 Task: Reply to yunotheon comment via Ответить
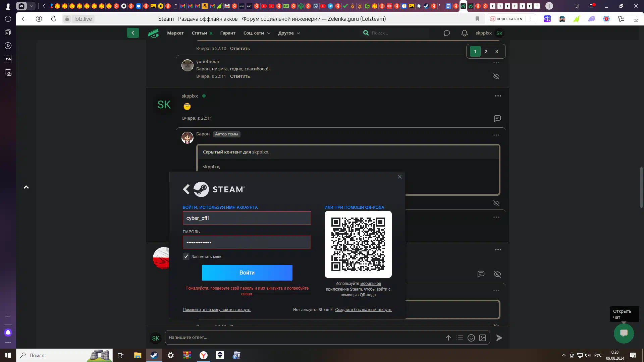(x=240, y=76)
